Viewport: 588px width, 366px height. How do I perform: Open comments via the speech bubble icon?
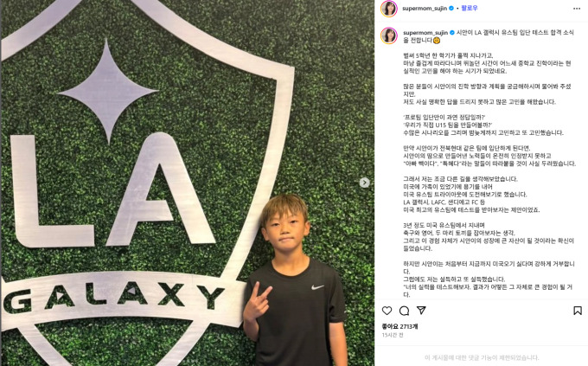point(405,311)
